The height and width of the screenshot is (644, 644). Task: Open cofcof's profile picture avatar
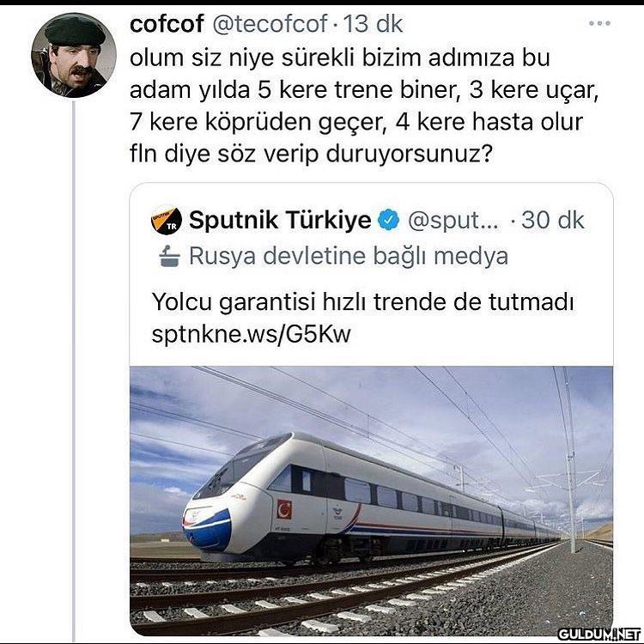[x=74, y=56]
